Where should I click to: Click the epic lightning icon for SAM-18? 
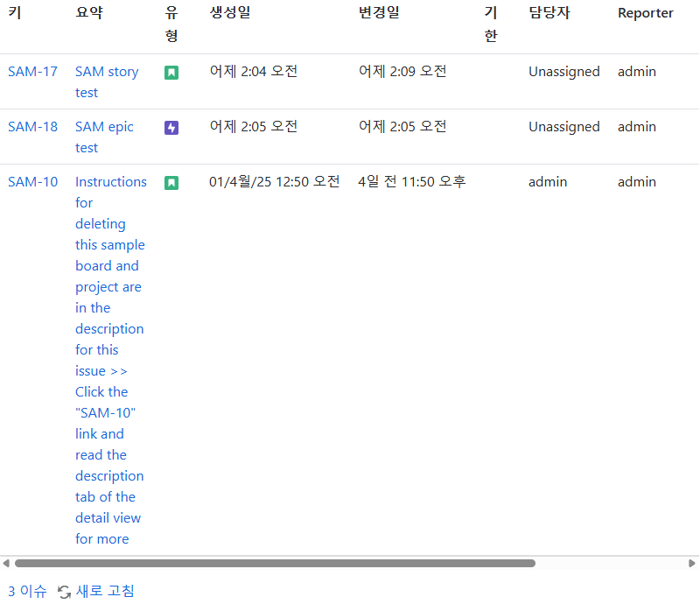[x=171, y=128]
